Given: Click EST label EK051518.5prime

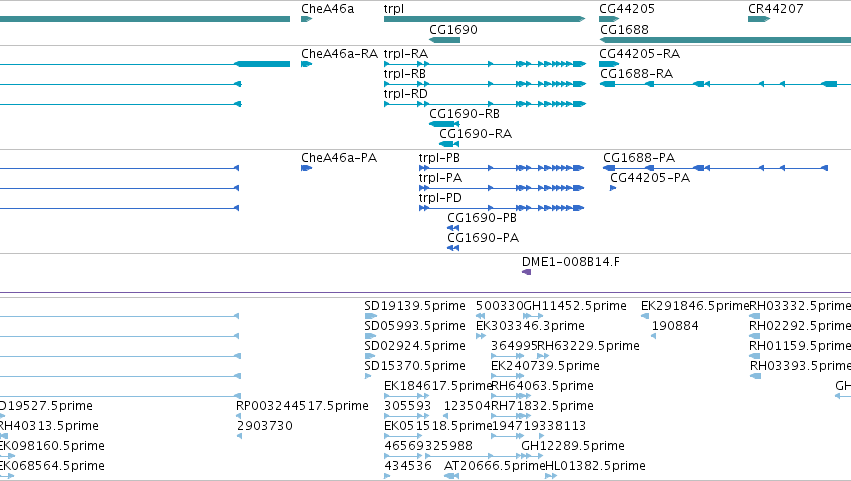Looking at the screenshot, I should (437, 427).
